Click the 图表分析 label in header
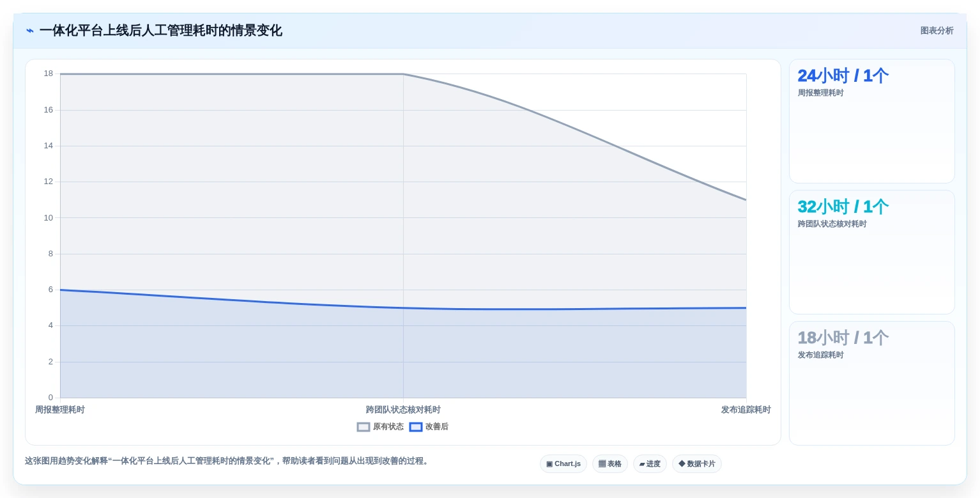Viewport: 980px width, 498px height. pos(937,31)
